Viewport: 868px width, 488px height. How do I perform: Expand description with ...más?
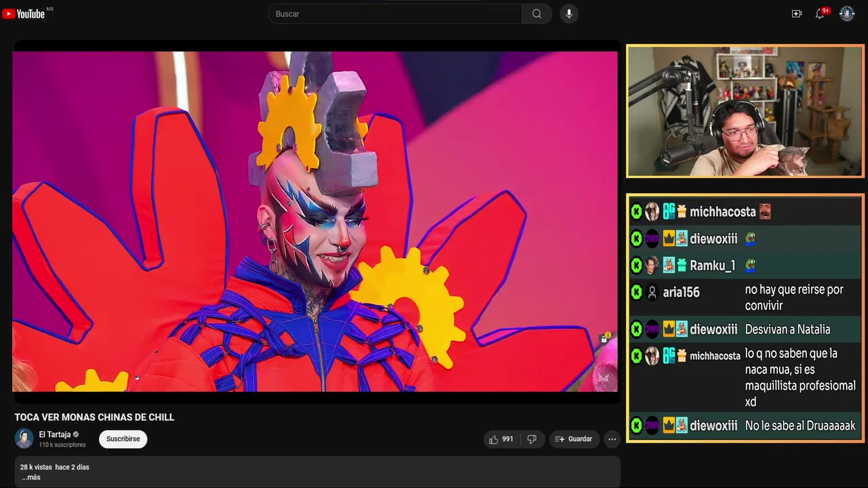tap(31, 477)
